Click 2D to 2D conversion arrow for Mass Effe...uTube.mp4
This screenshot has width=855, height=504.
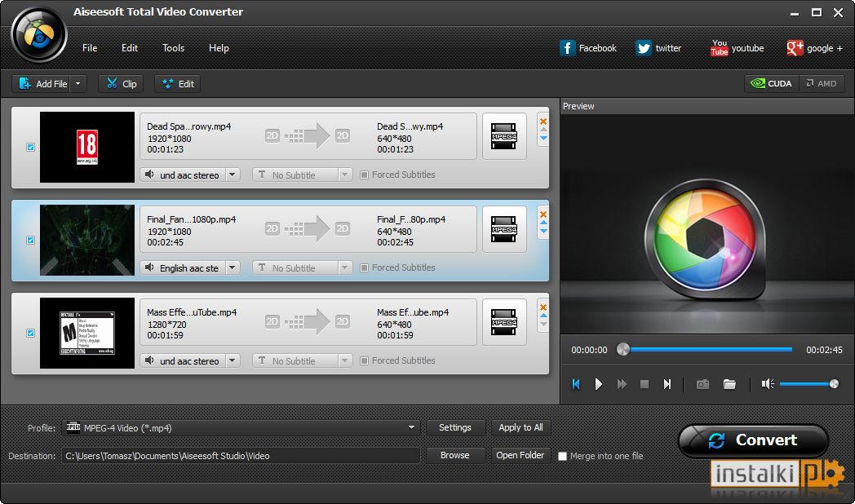click(x=308, y=322)
